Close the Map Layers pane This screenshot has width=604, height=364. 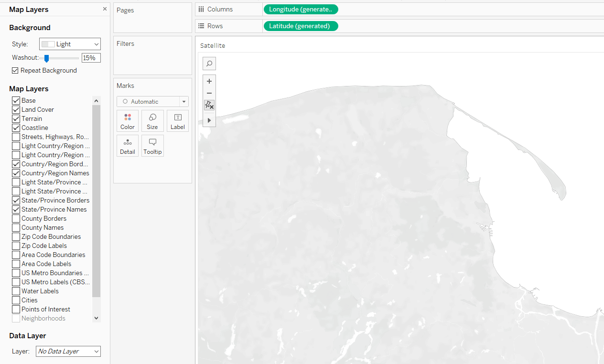(105, 9)
